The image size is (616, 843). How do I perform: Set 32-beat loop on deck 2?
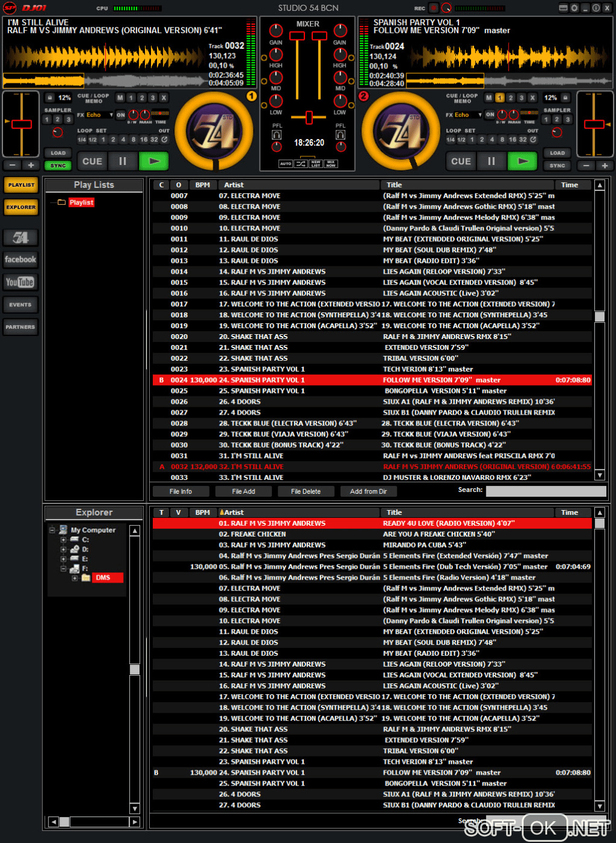(523, 140)
